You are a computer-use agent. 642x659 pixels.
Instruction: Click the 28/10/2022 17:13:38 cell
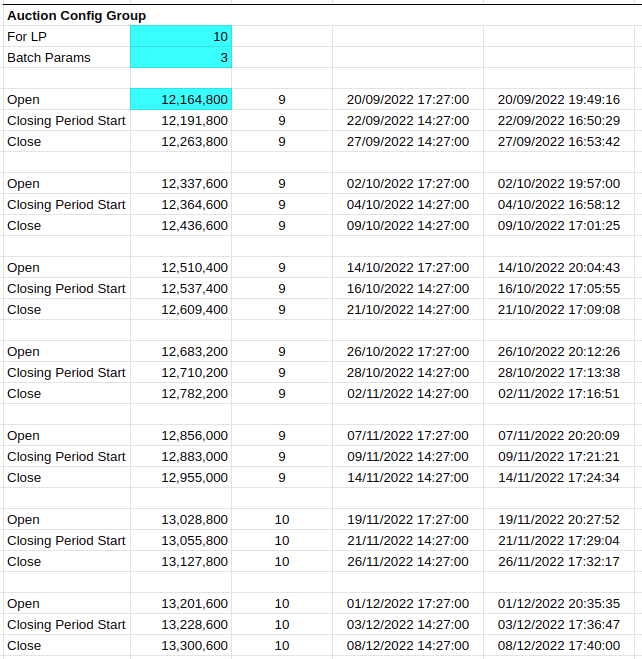[x=558, y=373]
